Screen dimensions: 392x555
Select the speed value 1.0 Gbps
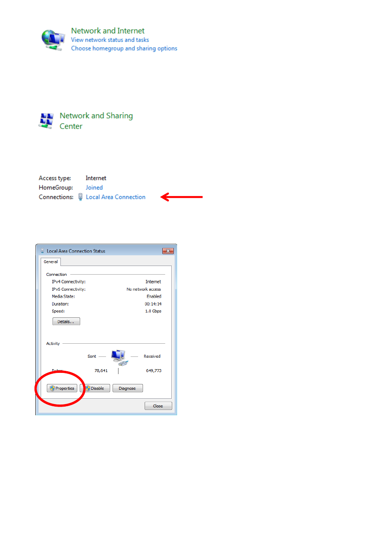(153, 311)
